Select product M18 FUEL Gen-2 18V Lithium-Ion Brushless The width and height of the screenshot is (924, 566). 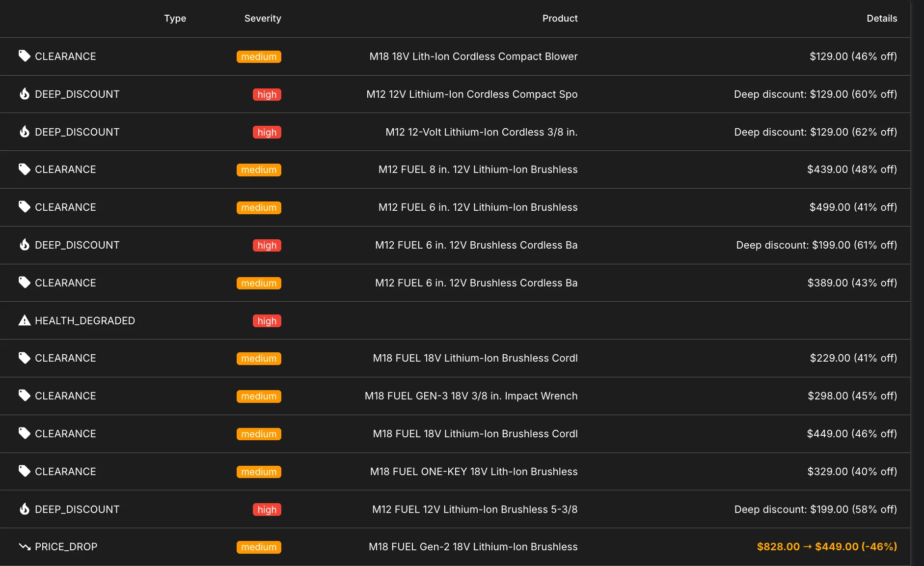click(x=473, y=547)
